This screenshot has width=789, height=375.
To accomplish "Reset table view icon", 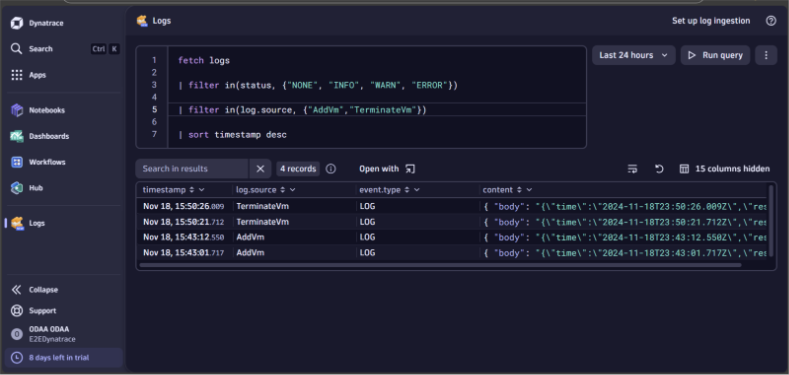I will (659, 169).
